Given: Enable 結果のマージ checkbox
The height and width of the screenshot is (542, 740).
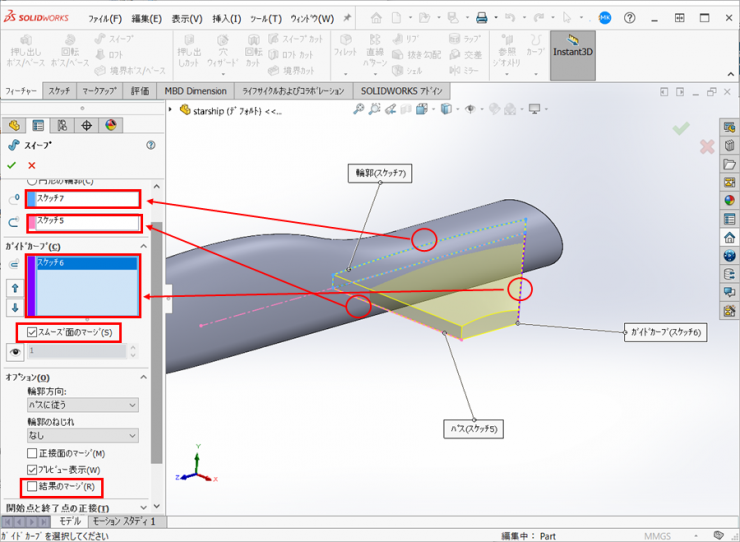Looking at the screenshot, I should (33, 487).
